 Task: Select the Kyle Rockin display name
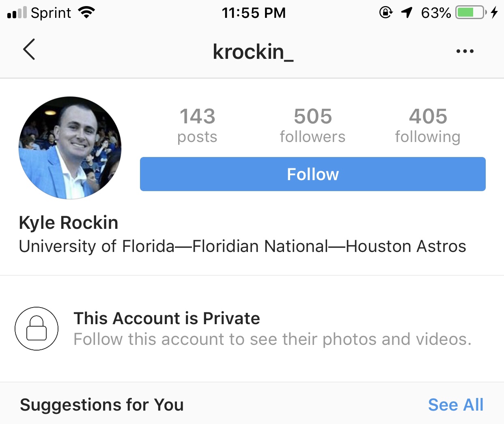pos(69,223)
